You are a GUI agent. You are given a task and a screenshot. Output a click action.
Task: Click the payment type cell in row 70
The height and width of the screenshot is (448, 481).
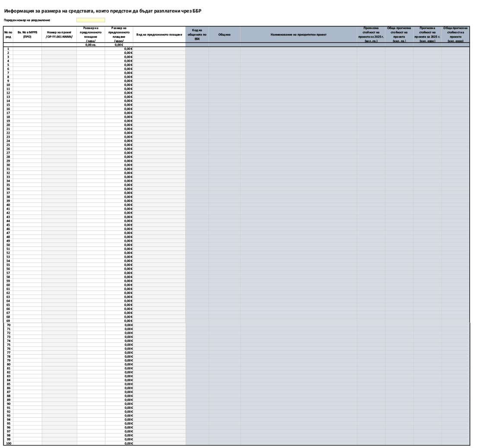coord(159,325)
